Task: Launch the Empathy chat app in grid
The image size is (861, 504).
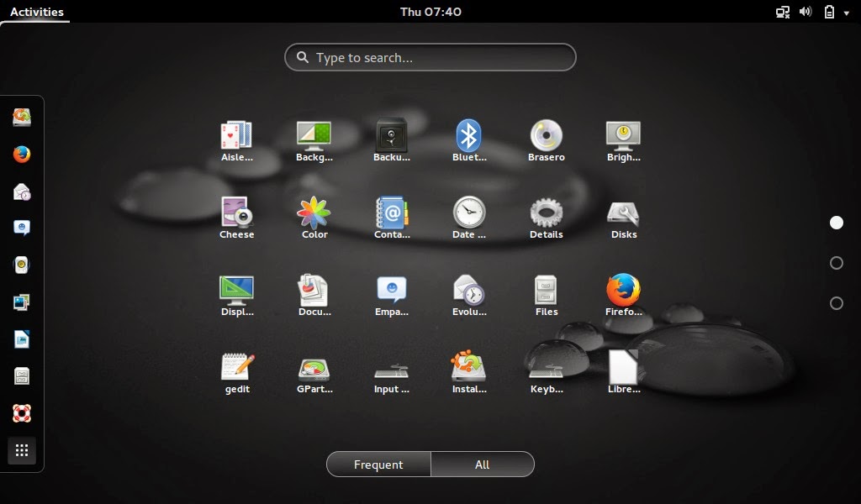Action: point(392,290)
